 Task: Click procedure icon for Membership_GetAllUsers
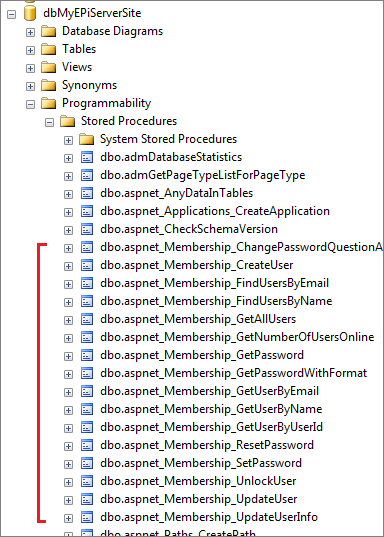87,320
